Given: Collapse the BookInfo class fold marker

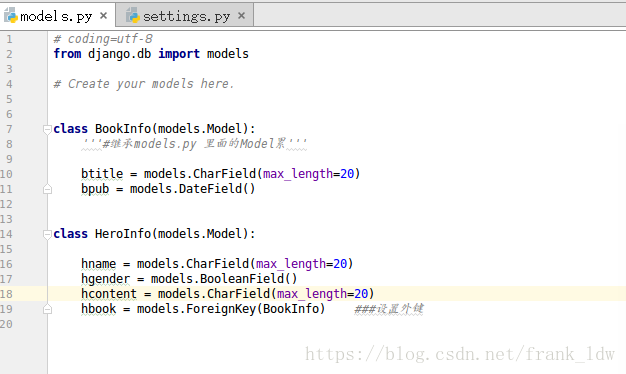Looking at the screenshot, I should 47,129.
